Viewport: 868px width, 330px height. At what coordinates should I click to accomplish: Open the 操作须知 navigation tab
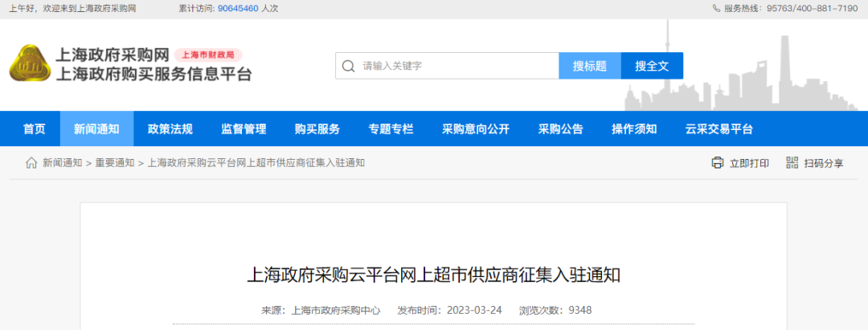click(634, 128)
